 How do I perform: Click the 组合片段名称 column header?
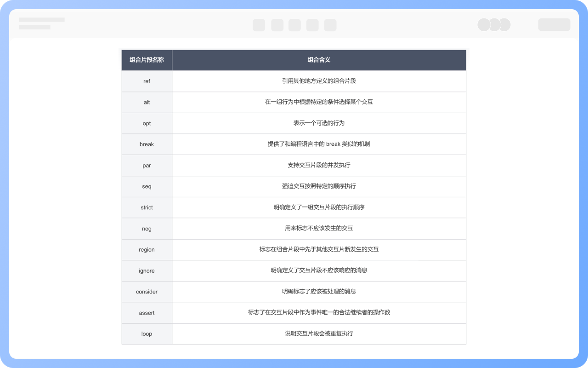(147, 60)
